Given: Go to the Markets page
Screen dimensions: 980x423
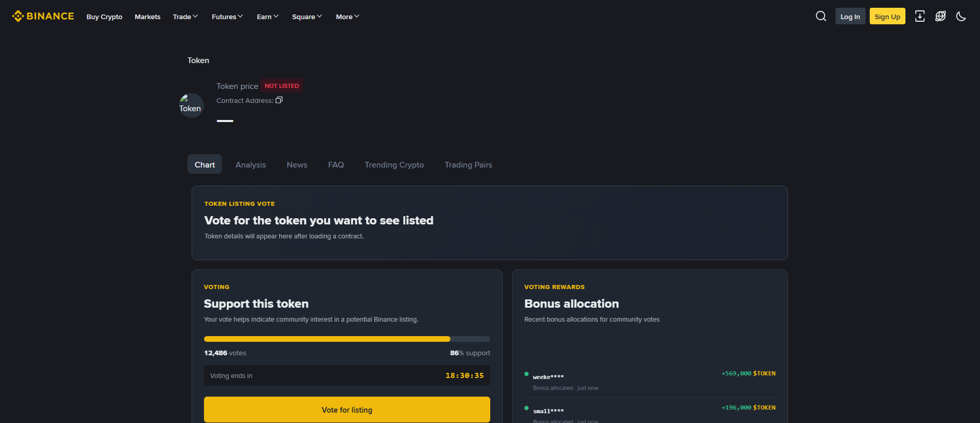Looking at the screenshot, I should click(148, 17).
